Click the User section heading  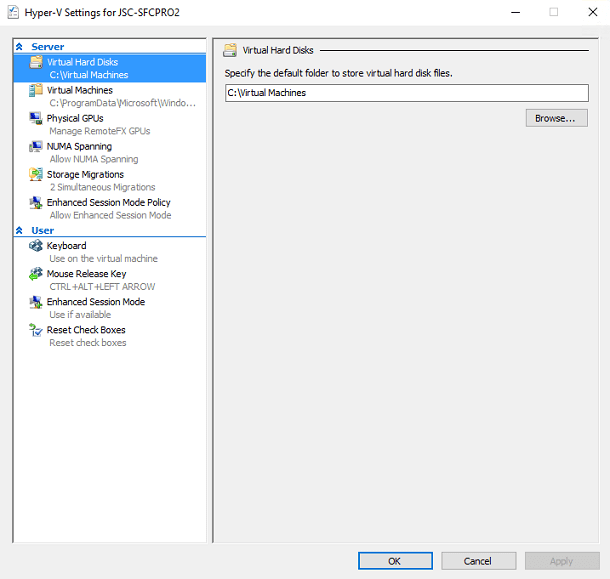coord(42,230)
